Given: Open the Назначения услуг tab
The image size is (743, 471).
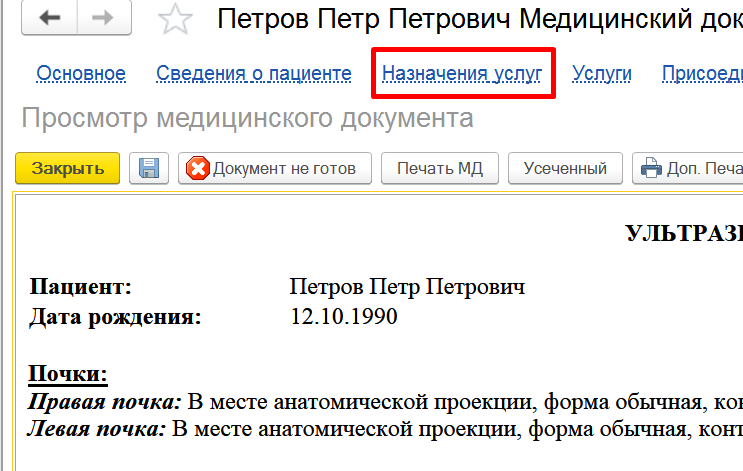Looking at the screenshot, I should point(462,73).
